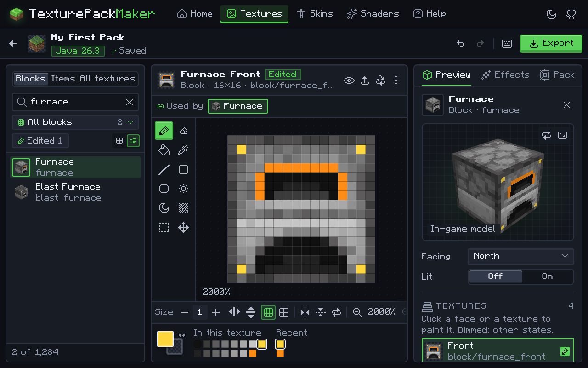Viewport: 588px width, 368px height.
Task: Choose the Darken (moon) tool
Action: click(164, 208)
